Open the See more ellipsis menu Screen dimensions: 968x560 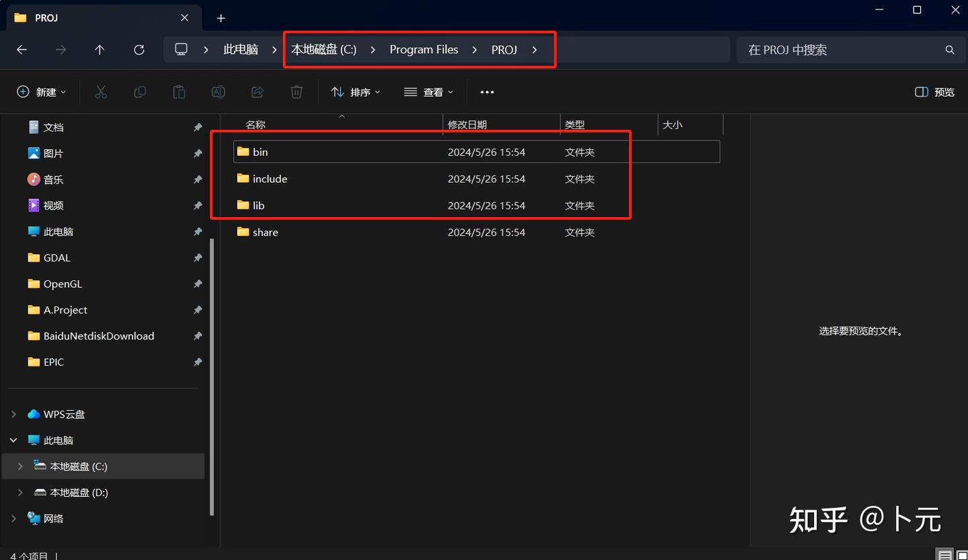click(487, 92)
